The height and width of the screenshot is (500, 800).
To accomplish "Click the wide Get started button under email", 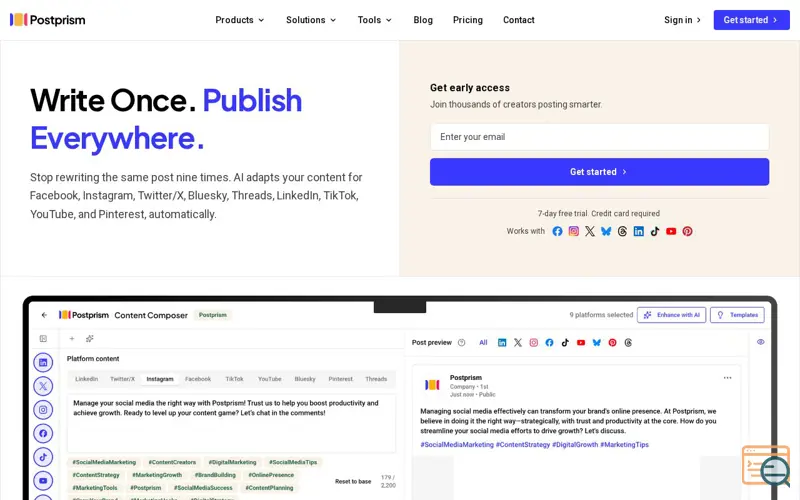I will pyautogui.click(x=599, y=172).
